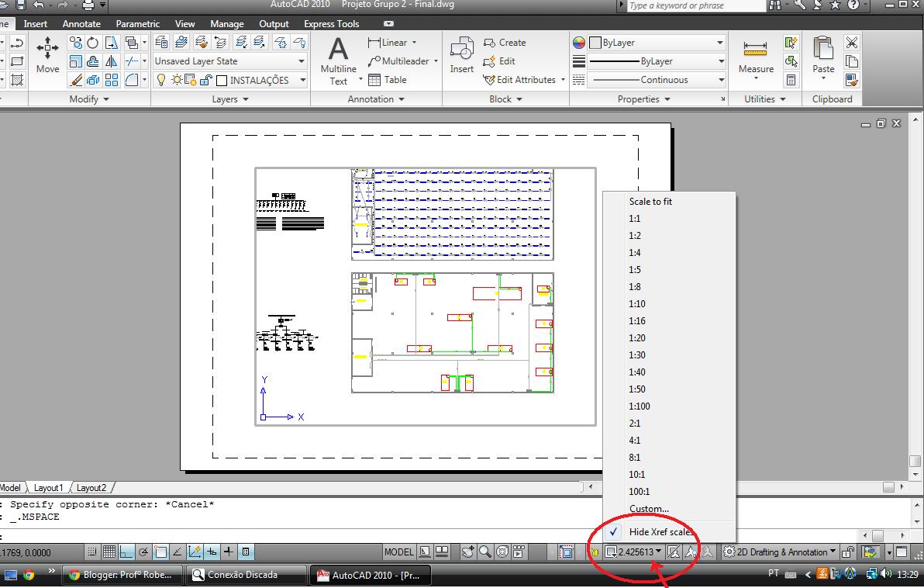Toggle layer on/off lightbulb for INSTALAÇÕES
The width and height of the screenshot is (924, 588).
(161, 80)
